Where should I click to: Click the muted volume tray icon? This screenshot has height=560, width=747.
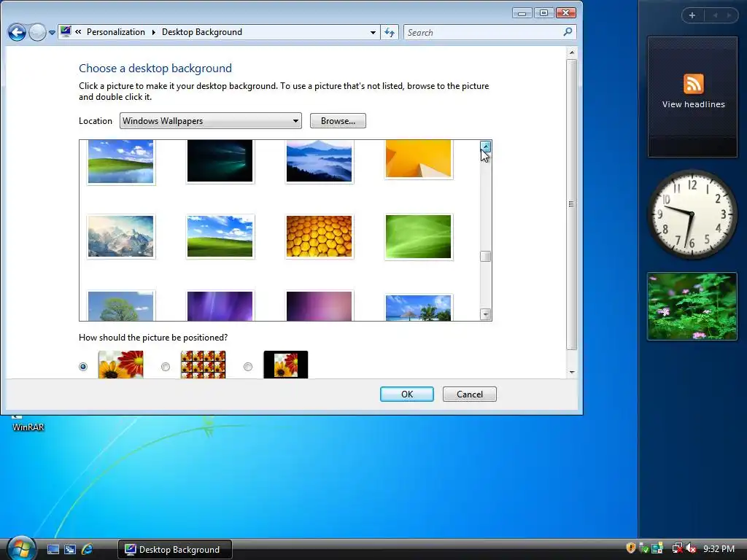pos(692,548)
